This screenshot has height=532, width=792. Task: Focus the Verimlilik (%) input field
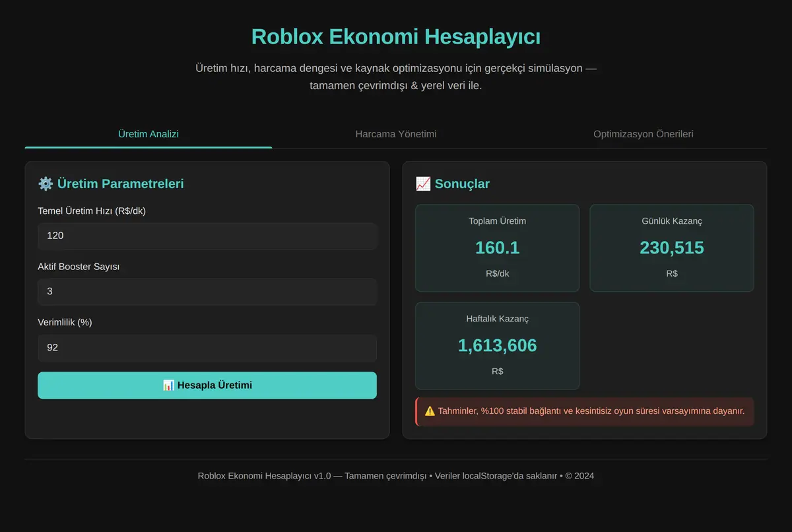207,348
